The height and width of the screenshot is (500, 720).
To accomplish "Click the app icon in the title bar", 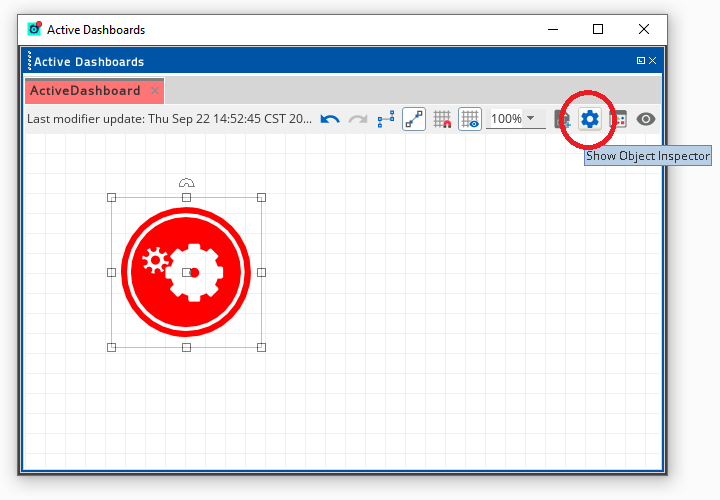I will click(x=35, y=29).
